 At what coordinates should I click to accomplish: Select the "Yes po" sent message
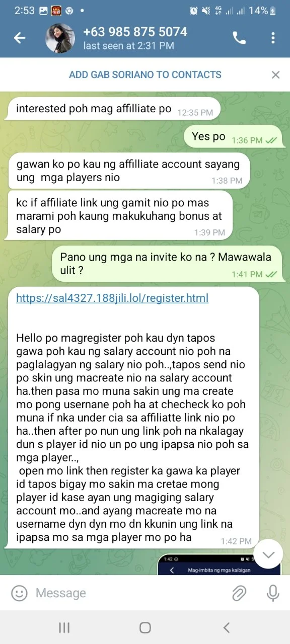click(233, 137)
